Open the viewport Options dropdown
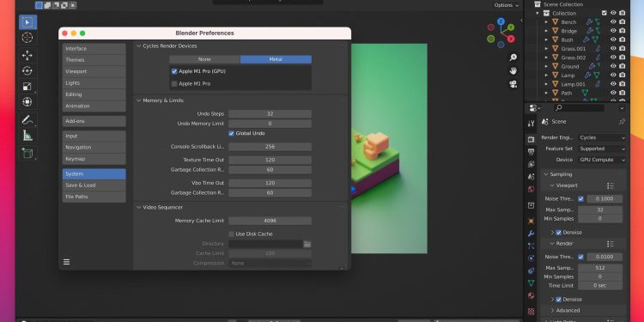 pos(507,5)
